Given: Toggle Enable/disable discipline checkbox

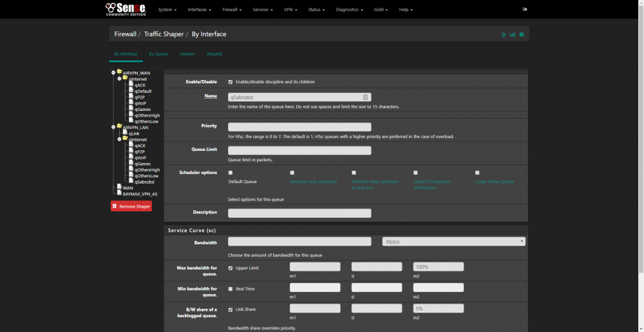Looking at the screenshot, I should pos(231,82).
